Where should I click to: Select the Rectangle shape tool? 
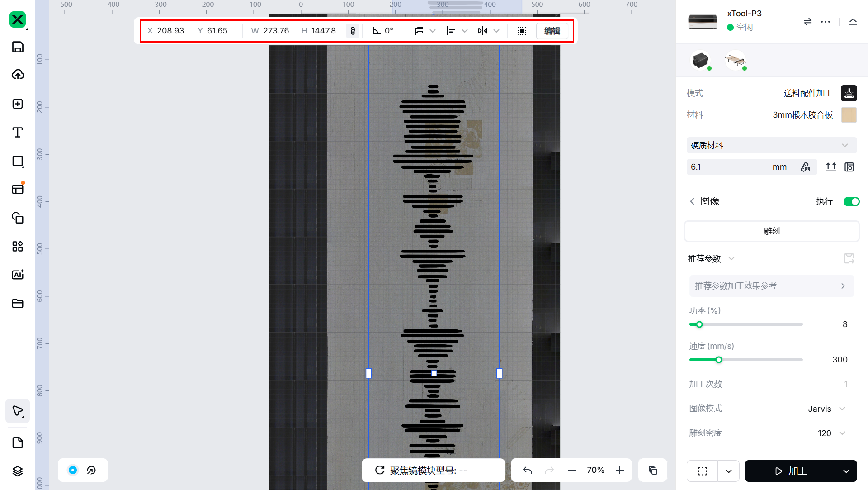click(18, 161)
